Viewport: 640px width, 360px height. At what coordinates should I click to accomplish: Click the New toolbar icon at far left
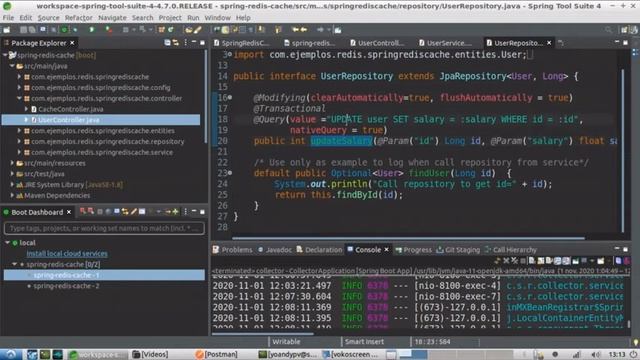click(7, 30)
